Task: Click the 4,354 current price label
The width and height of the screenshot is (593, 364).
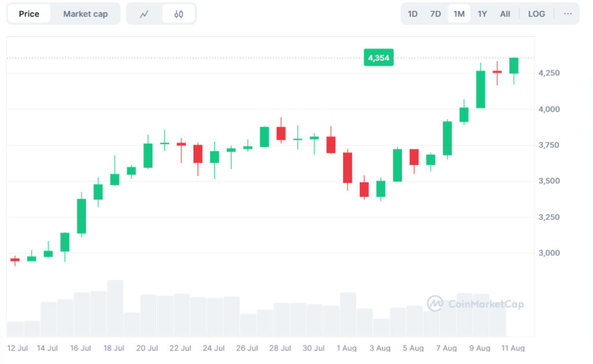Action: click(378, 58)
